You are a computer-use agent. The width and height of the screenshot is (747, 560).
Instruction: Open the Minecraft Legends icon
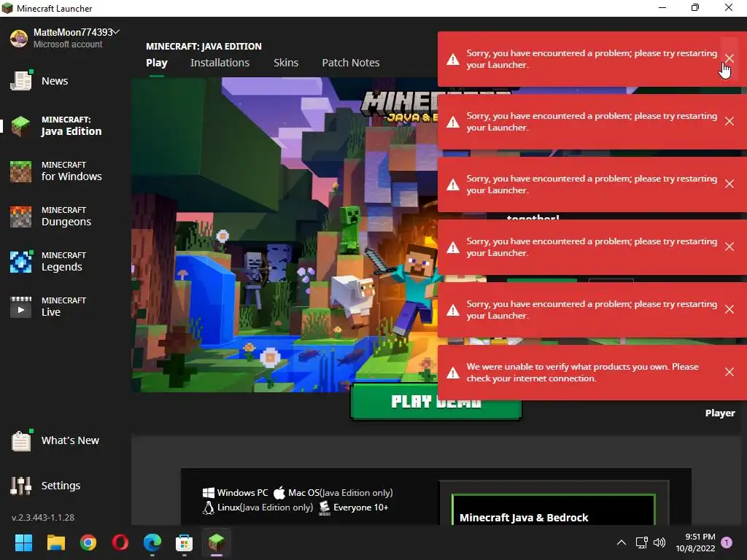click(21, 262)
